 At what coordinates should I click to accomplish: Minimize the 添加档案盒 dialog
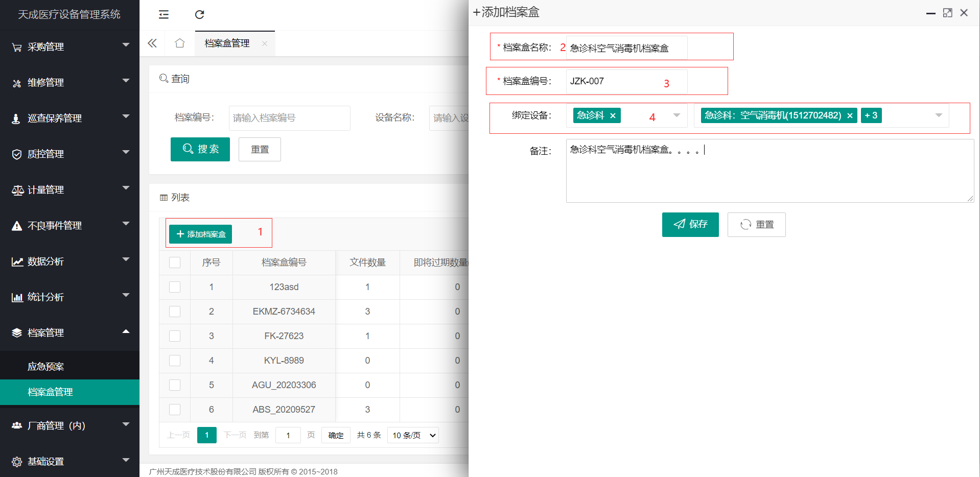(x=931, y=13)
